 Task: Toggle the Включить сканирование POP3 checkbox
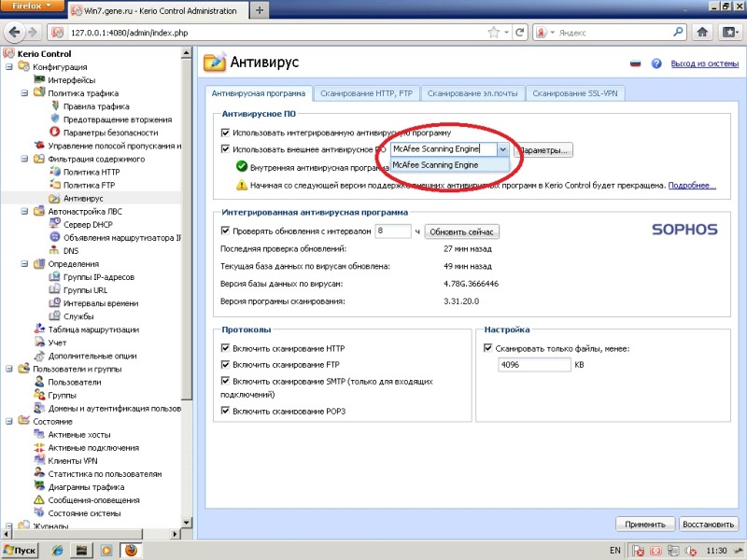coord(225,411)
